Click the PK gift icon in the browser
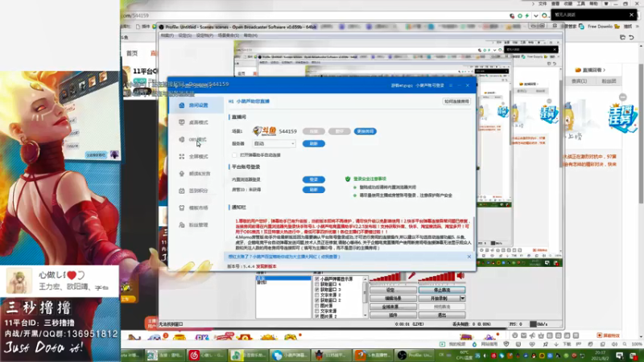This screenshot has height=362, width=644. [x=201, y=339]
